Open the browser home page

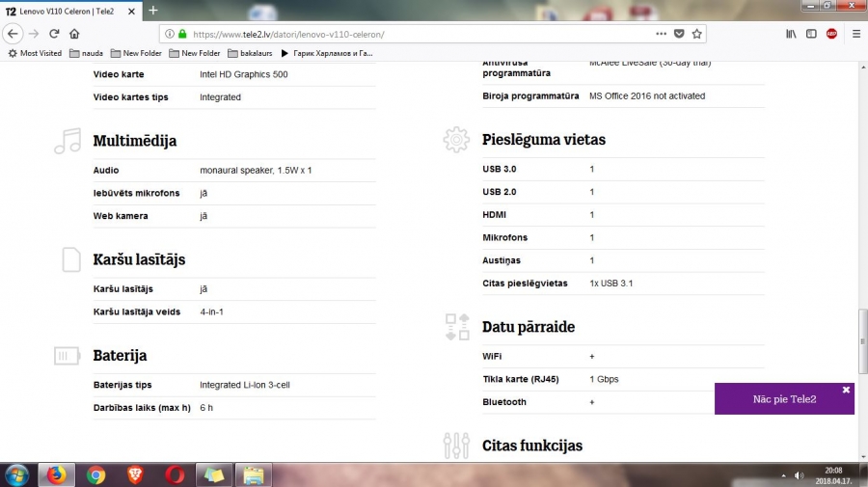74,34
